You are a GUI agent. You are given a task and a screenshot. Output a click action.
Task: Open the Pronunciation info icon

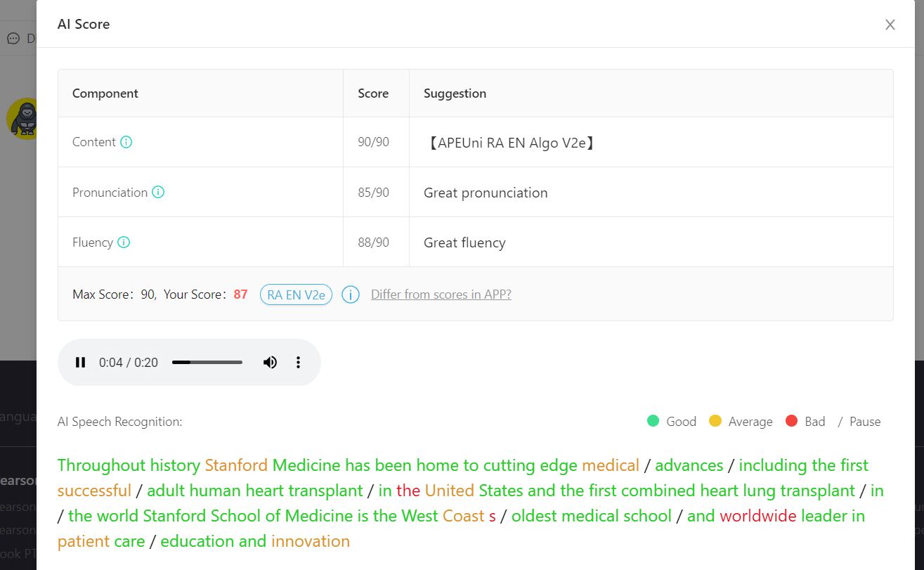tap(158, 192)
